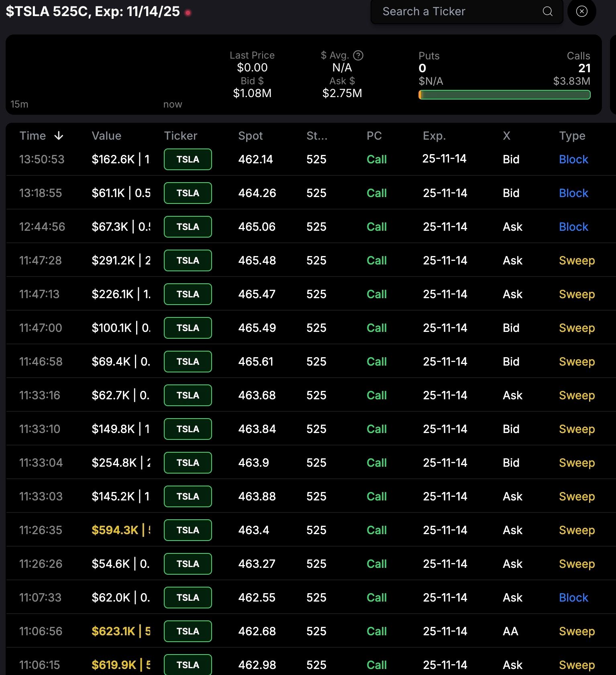This screenshot has height=675, width=616.
Task: Sort by the Ticker column header
Action: tap(181, 136)
